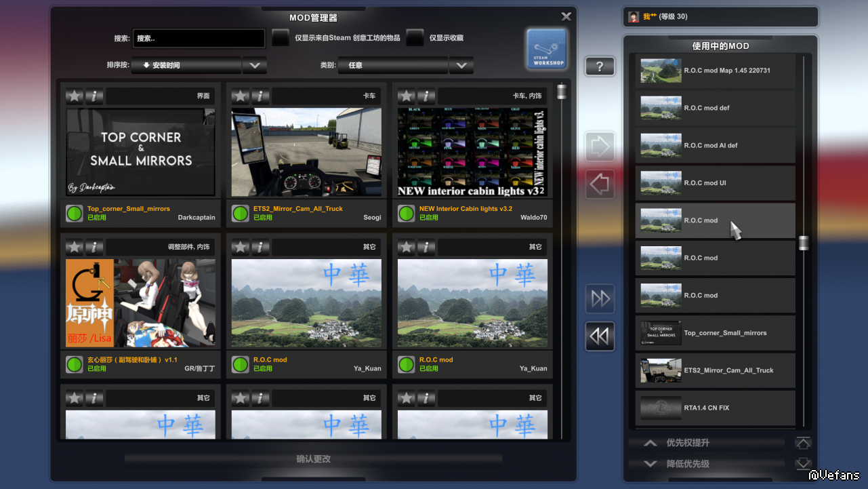Select R.O.C mod UI in active list

click(x=715, y=183)
